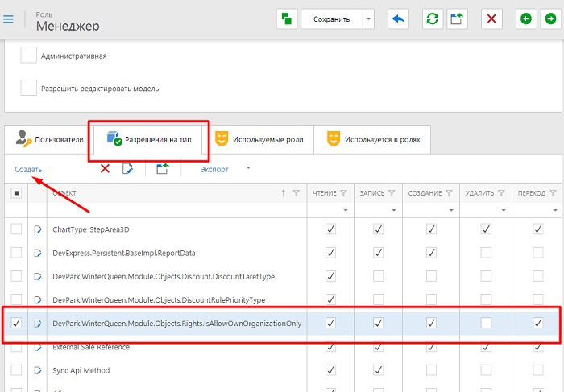This screenshot has height=392, width=564.
Task: Toggle Чтение checkbox for DiscountRulePriorityType row
Action: (330, 299)
